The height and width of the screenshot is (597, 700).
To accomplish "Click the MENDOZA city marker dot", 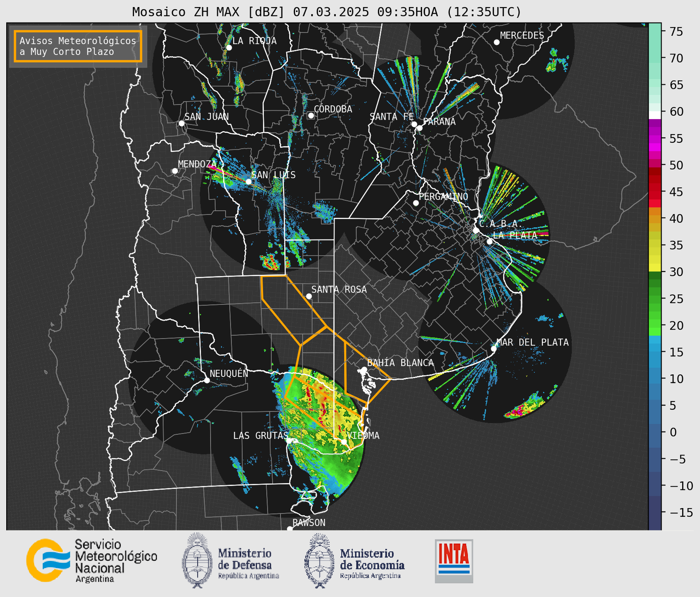I will pyautogui.click(x=175, y=171).
